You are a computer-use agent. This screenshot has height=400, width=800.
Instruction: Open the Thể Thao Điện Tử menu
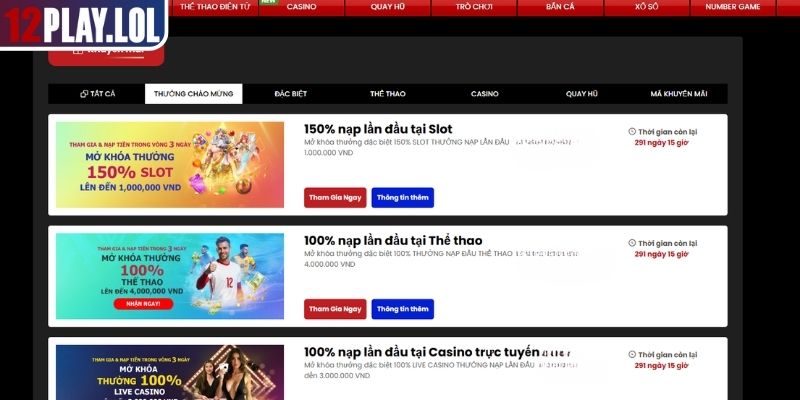click(x=215, y=7)
